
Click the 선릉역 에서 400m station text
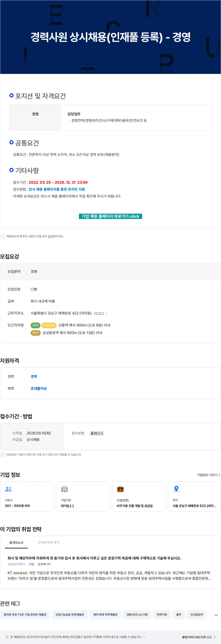[84, 325]
